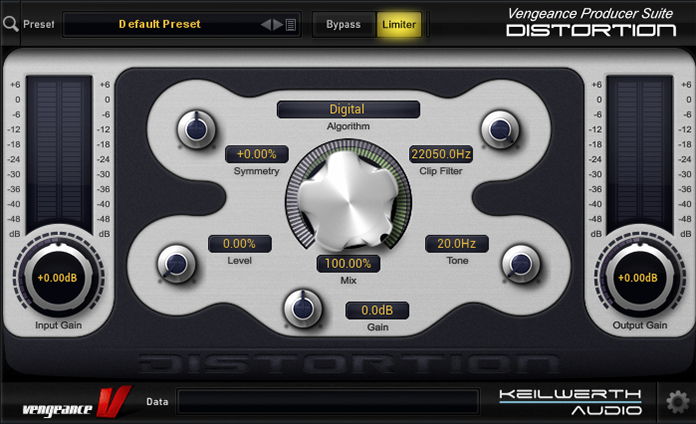Select the 22050.0Hz Clip Filter value field

(440, 154)
